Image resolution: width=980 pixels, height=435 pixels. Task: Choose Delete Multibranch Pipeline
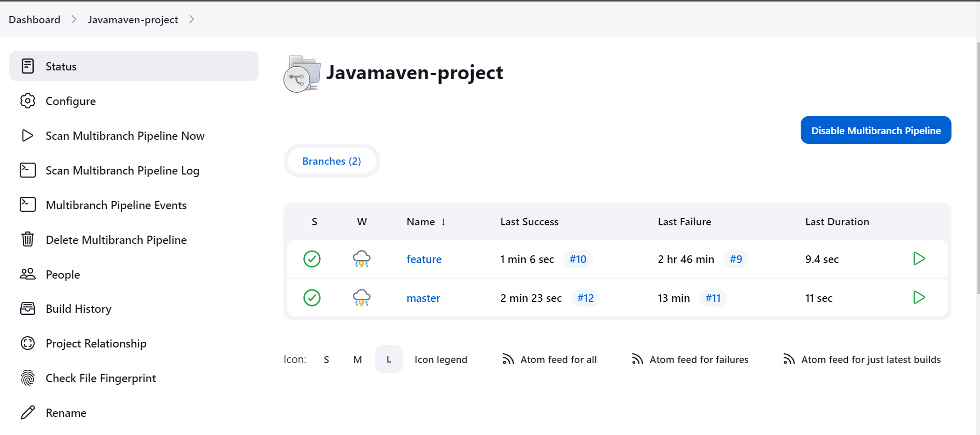(134, 239)
